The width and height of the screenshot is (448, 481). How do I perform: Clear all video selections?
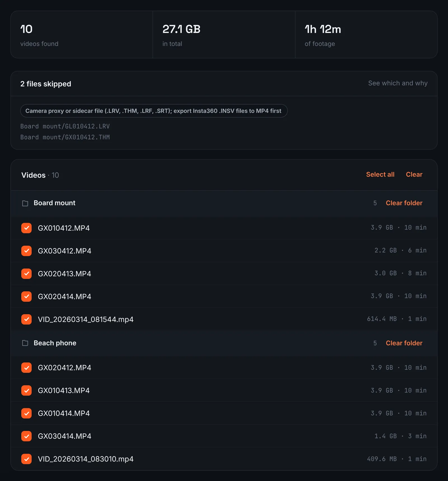pyautogui.click(x=414, y=175)
